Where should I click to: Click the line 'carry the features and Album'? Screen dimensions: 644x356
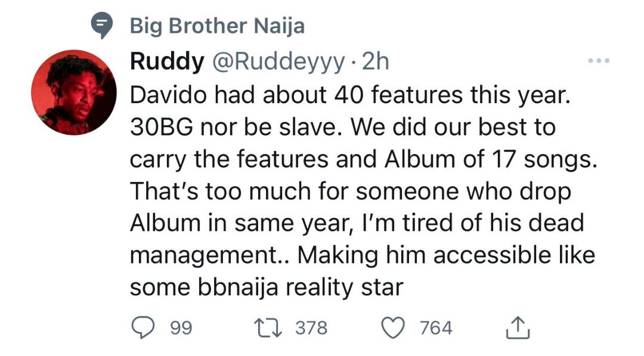(x=364, y=159)
